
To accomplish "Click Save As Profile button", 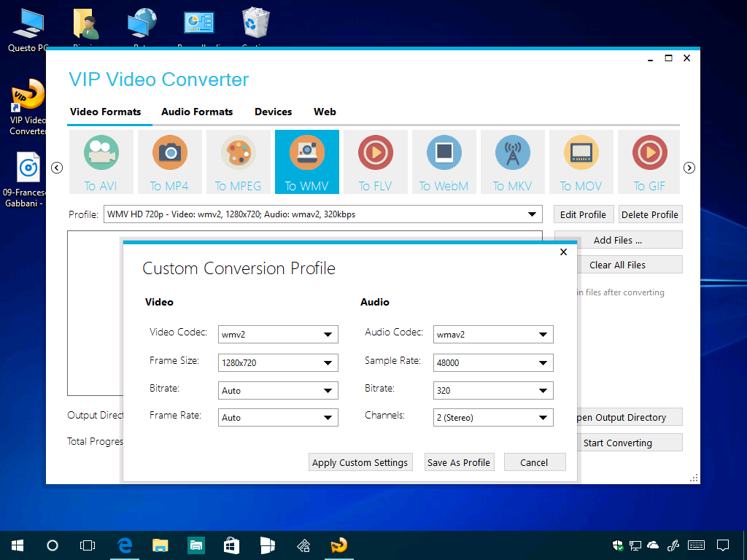I will pyautogui.click(x=459, y=462).
